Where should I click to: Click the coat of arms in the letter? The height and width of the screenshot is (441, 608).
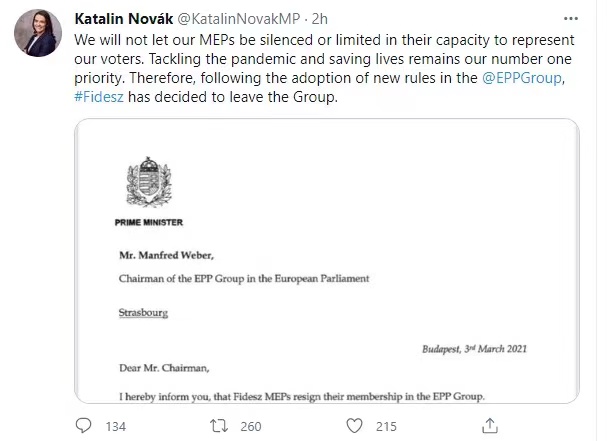tap(140, 180)
